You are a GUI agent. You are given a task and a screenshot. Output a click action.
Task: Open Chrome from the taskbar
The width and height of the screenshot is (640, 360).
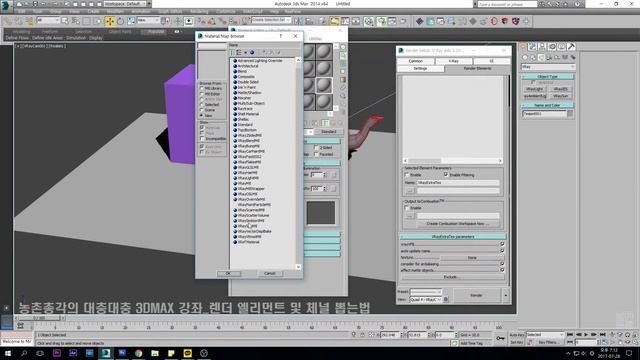[138, 353]
